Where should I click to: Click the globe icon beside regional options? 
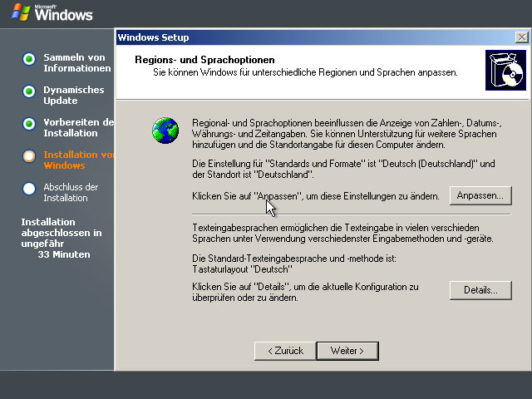click(165, 131)
